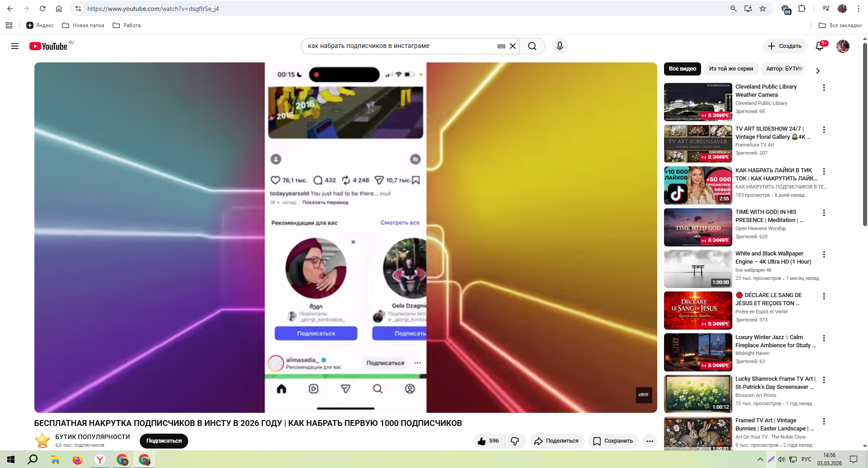Open options for Luxury Winter Jazz video
The image size is (868, 468).
click(824, 338)
